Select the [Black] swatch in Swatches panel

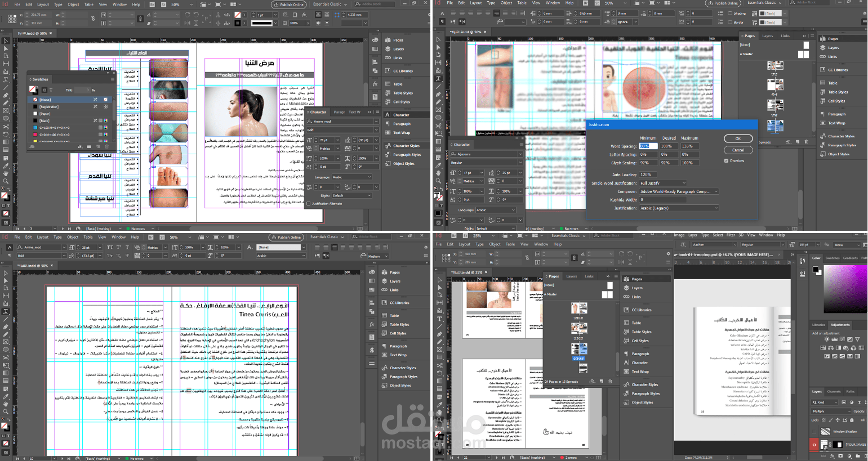coord(71,120)
